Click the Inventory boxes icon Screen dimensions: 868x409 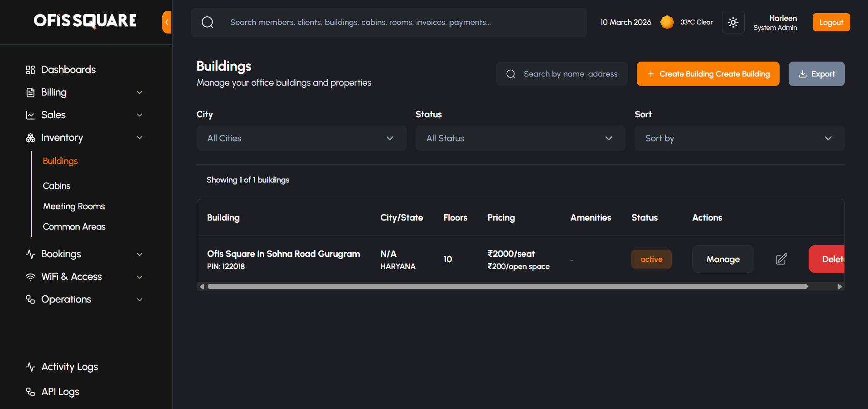[30, 138]
